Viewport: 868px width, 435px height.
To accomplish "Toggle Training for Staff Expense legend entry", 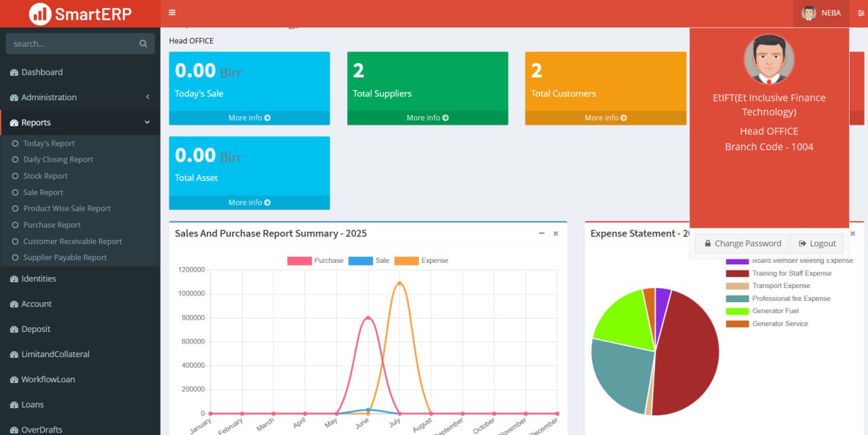I will (778, 274).
